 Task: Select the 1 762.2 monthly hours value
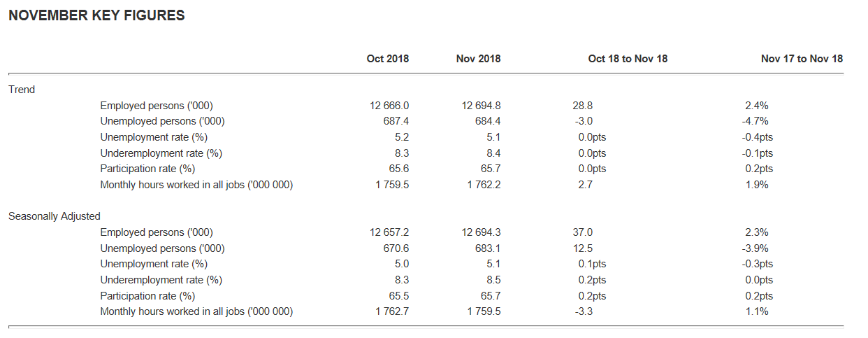[x=484, y=185]
